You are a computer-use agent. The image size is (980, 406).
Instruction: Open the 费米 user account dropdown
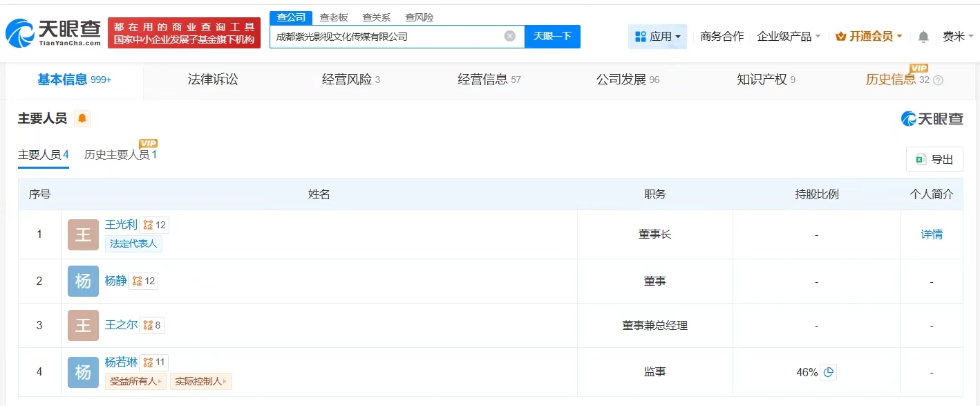[x=958, y=37]
